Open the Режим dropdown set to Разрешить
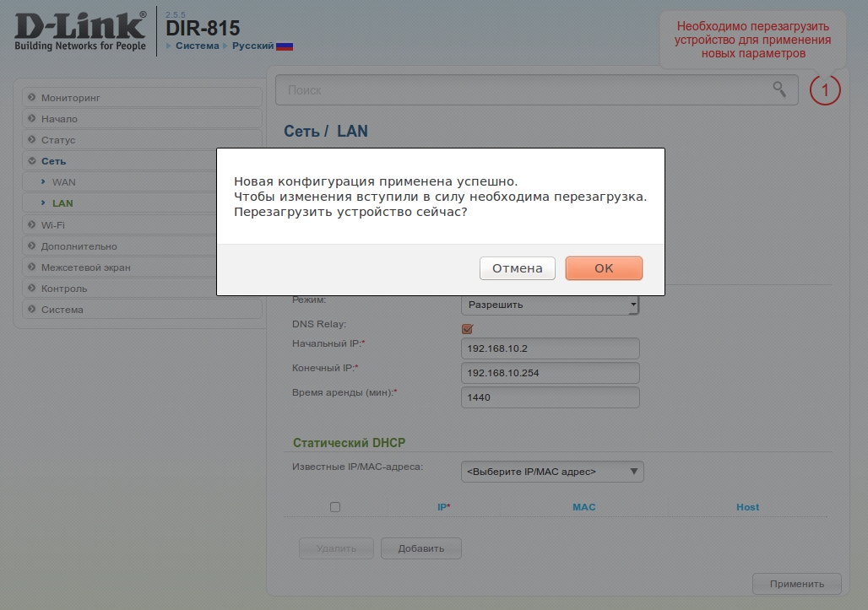 tap(550, 305)
